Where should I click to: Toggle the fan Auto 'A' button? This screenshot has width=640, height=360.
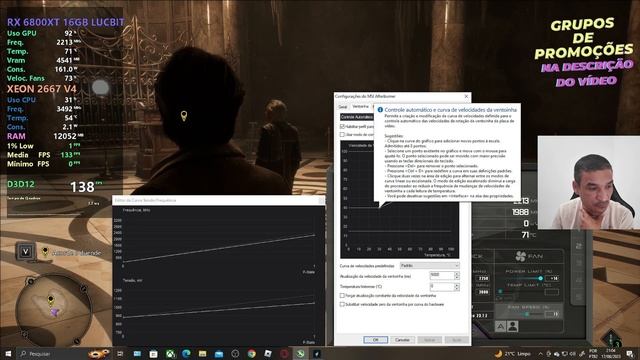point(500,326)
